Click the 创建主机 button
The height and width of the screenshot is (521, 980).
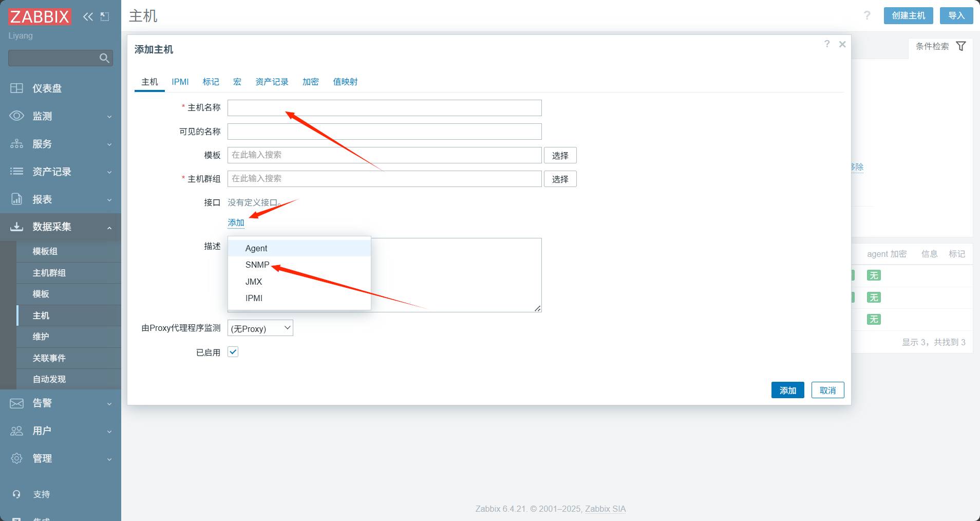click(909, 15)
